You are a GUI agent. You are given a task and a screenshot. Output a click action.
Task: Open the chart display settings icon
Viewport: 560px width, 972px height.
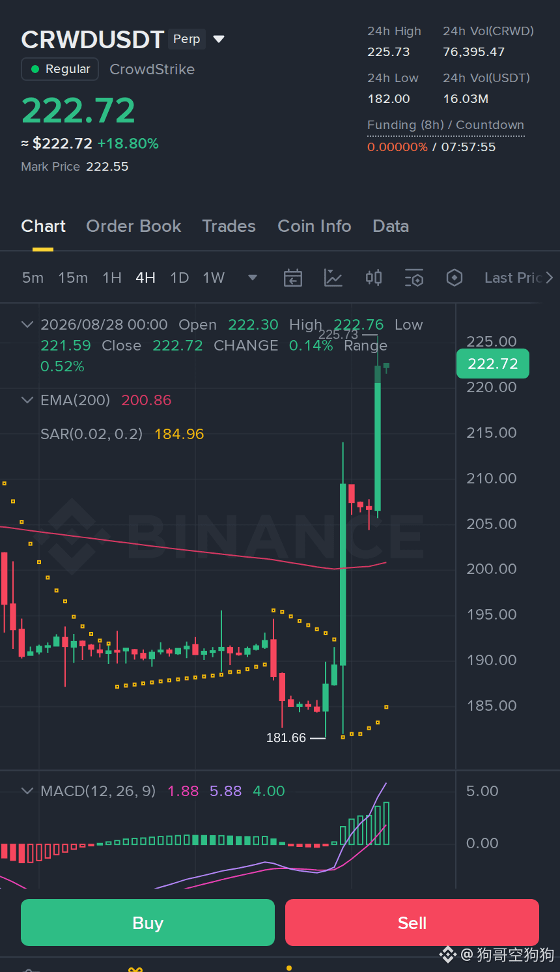pos(414,278)
